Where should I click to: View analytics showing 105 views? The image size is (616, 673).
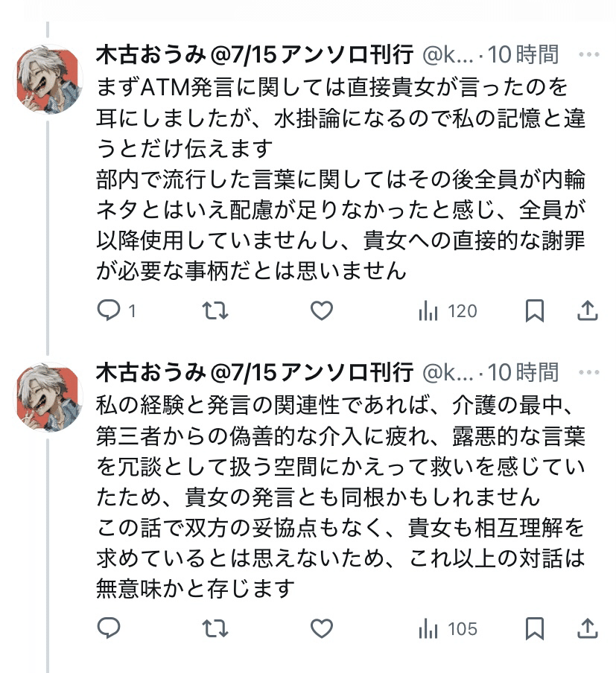[447, 629]
